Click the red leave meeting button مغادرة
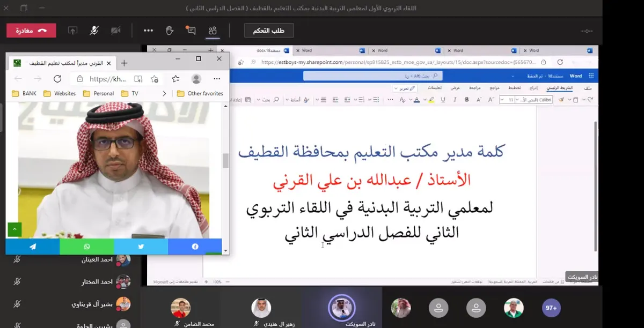 (31, 31)
